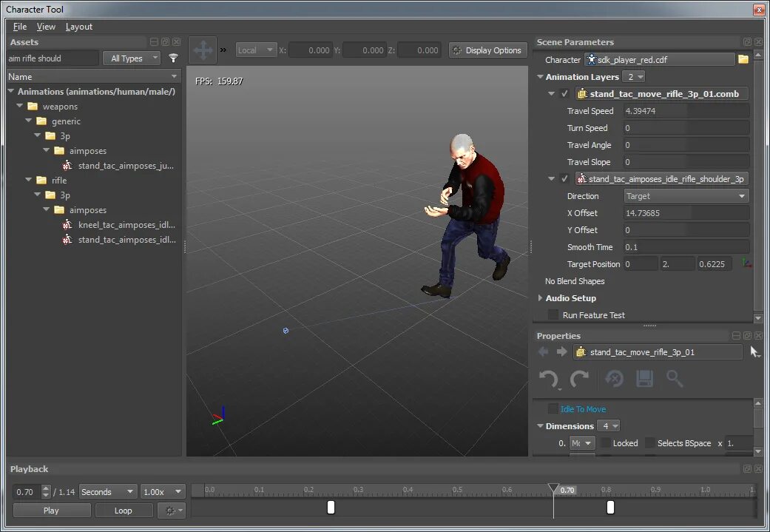Click the aimpose icon of shoulder layer
770x532 pixels.
[581, 179]
